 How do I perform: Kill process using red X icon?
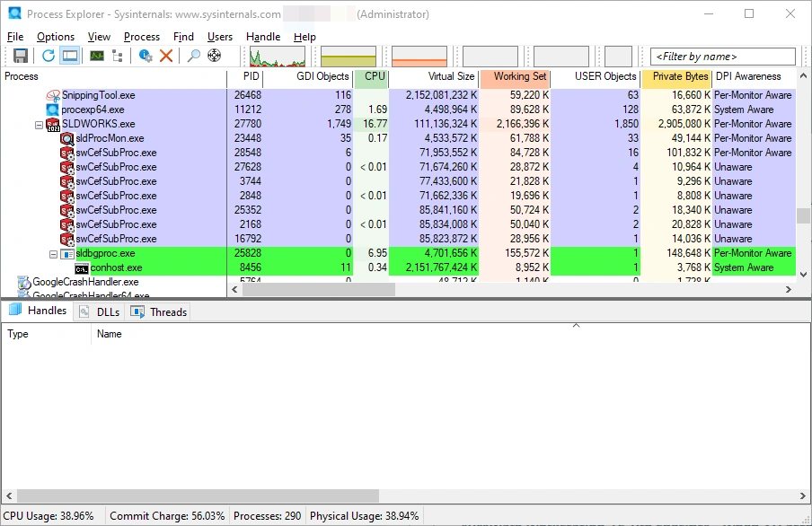point(166,56)
